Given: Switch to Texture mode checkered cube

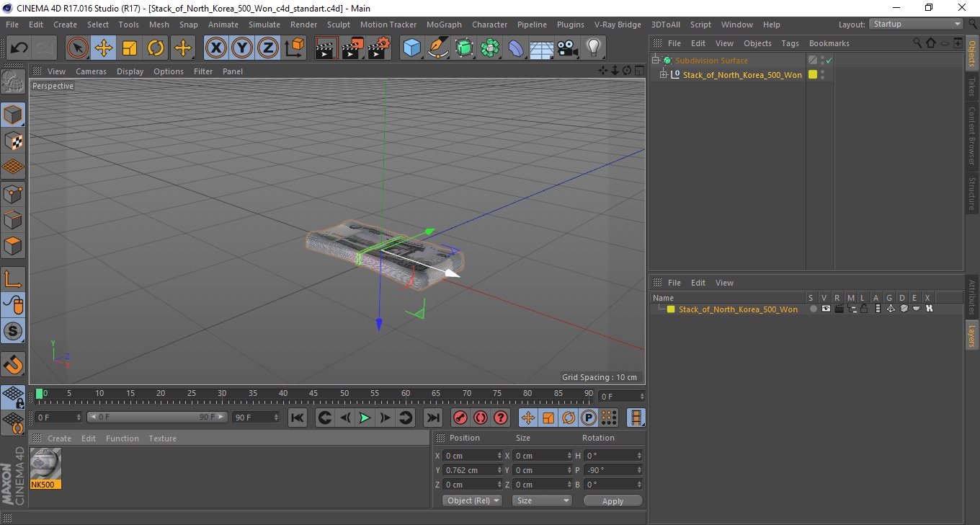Looking at the screenshot, I should tap(13, 141).
